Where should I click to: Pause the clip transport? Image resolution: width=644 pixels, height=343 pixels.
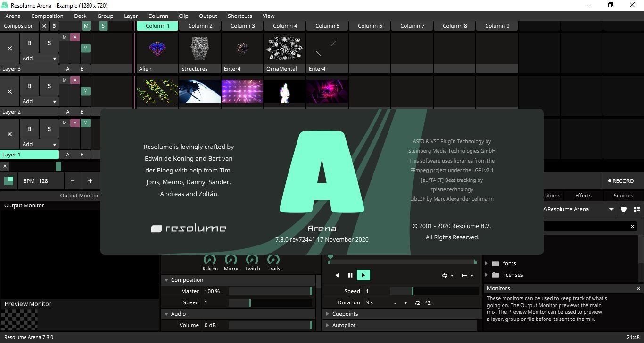tap(350, 275)
